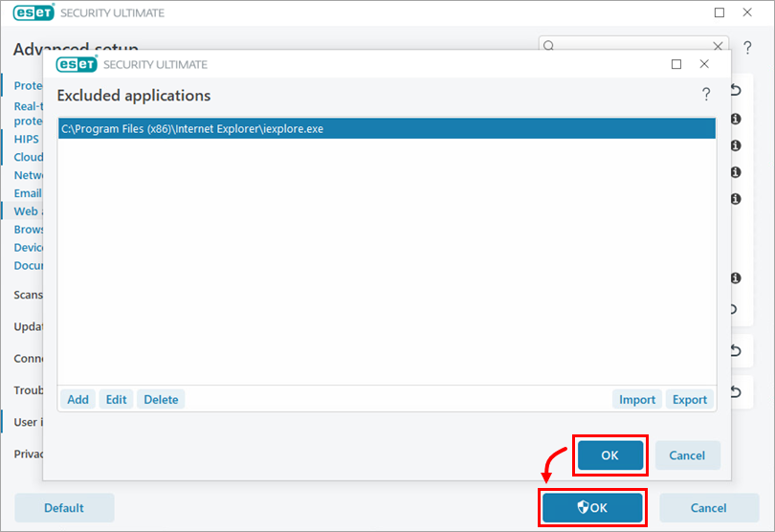775x532 pixels.
Task: Select the iexplore.exe excluded application entry
Action: (x=387, y=128)
